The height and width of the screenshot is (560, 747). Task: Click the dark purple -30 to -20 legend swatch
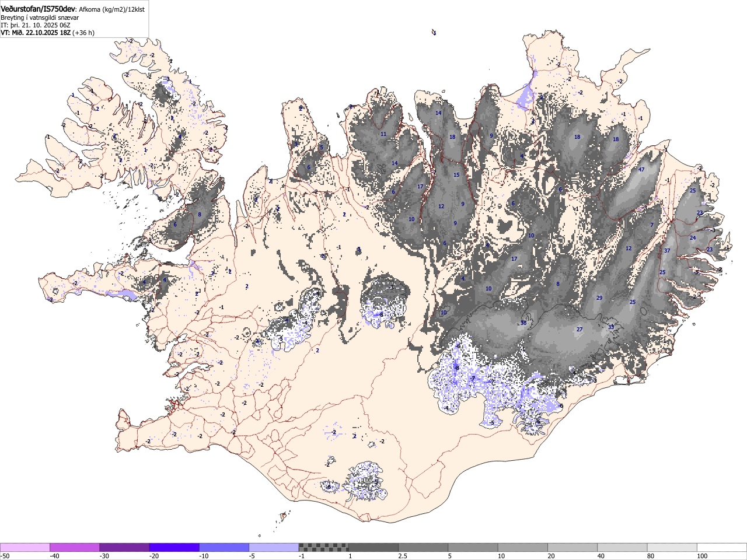pyautogui.click(x=124, y=547)
